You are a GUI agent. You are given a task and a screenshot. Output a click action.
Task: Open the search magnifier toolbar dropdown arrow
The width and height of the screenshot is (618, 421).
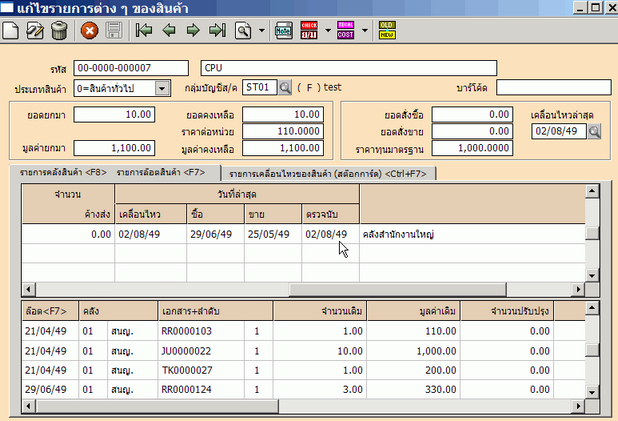261,31
